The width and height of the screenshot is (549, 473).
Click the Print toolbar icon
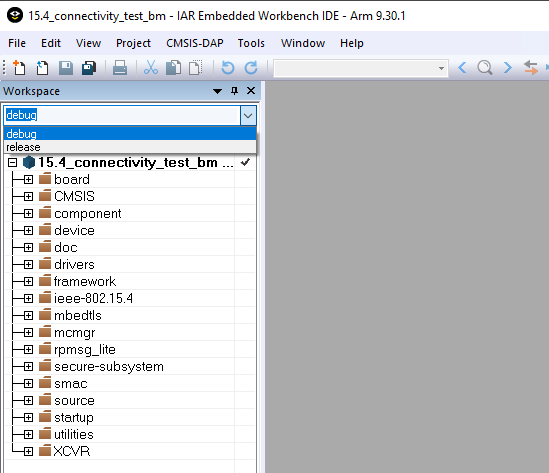click(x=120, y=68)
